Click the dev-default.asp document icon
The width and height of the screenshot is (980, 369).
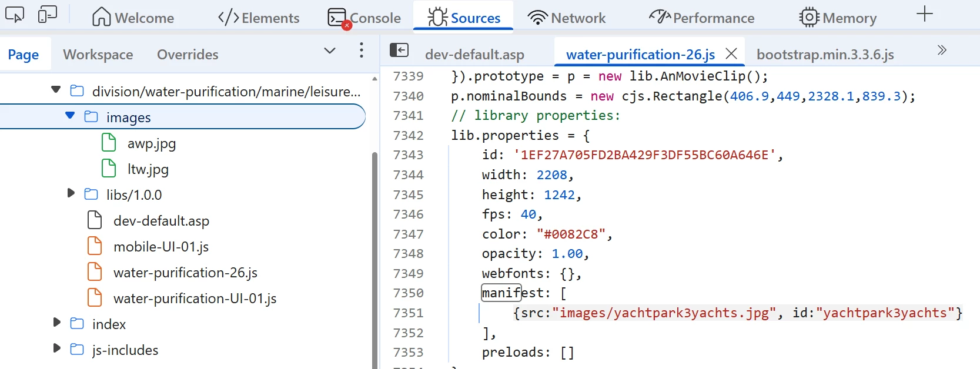click(95, 220)
